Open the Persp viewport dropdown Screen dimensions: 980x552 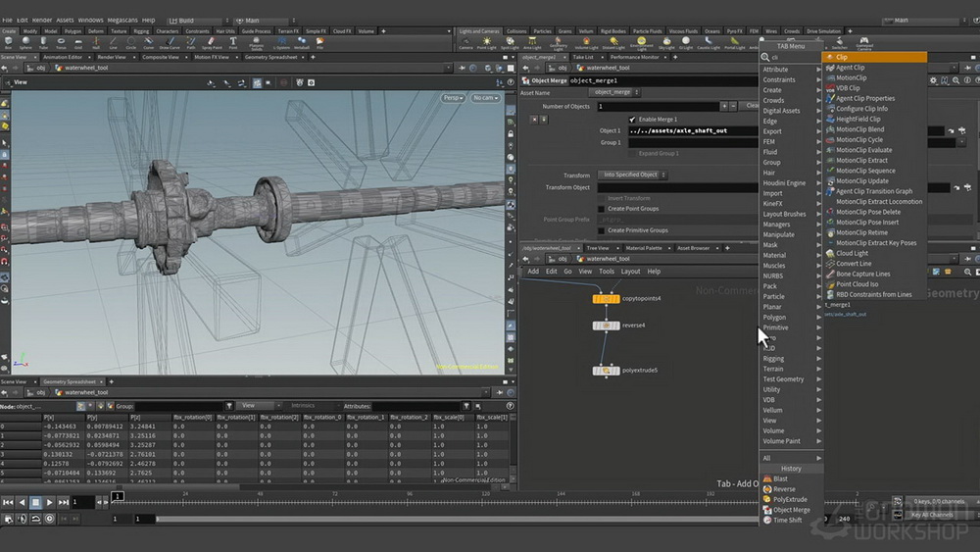point(453,98)
